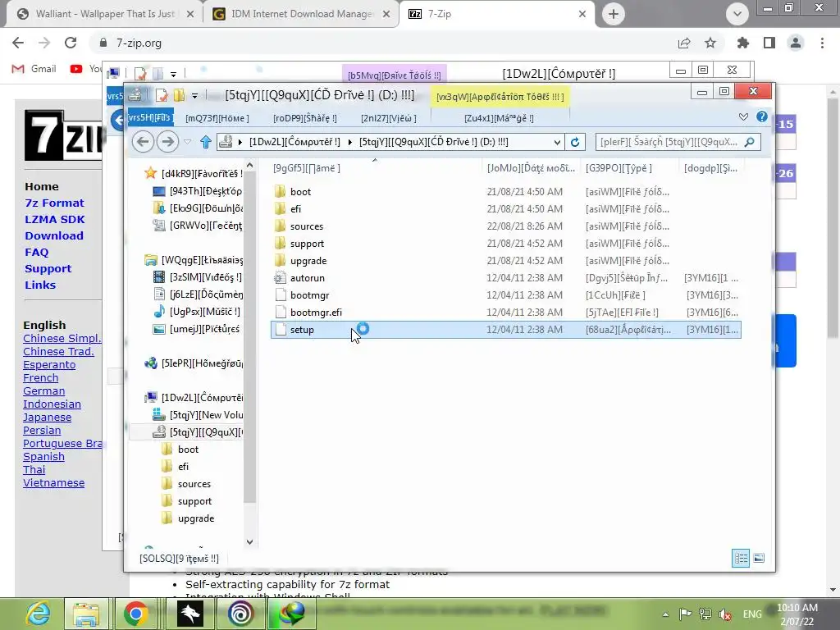Open Recent places in navigation pane
The image size is (840, 630).
pyautogui.click(x=197, y=225)
